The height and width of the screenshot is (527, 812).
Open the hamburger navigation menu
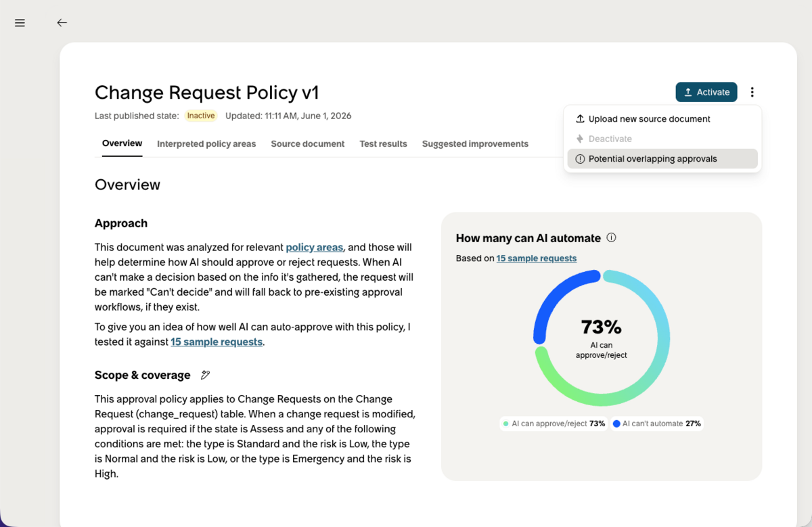[20, 23]
